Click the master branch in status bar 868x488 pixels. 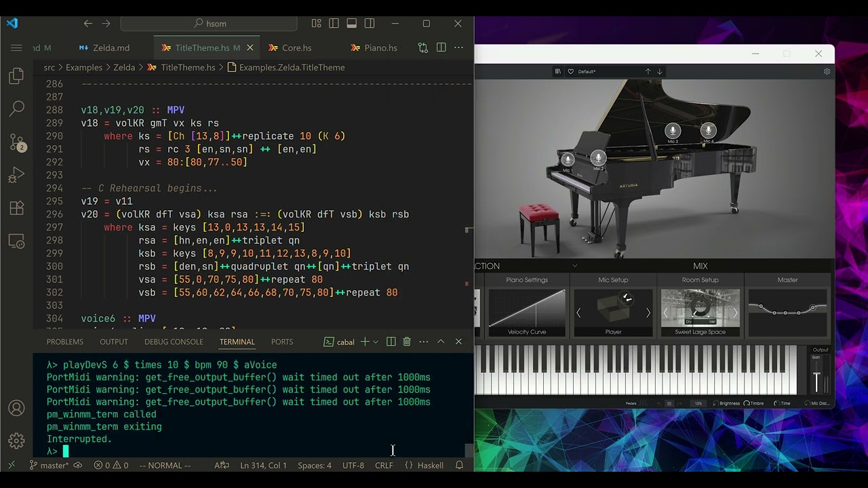click(48, 465)
